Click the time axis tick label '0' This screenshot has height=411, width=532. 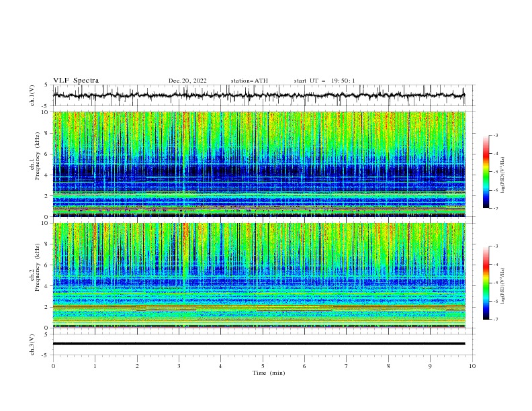click(53, 366)
